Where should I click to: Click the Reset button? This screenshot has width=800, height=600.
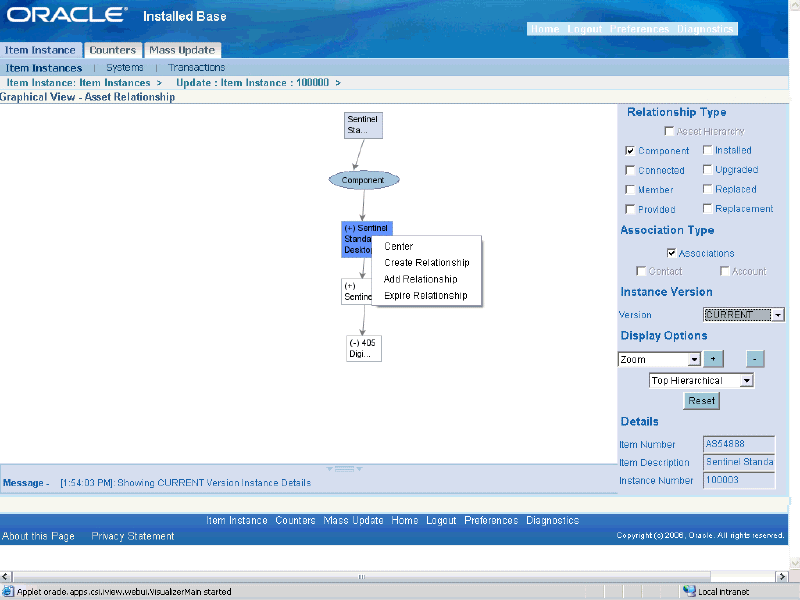(701, 401)
